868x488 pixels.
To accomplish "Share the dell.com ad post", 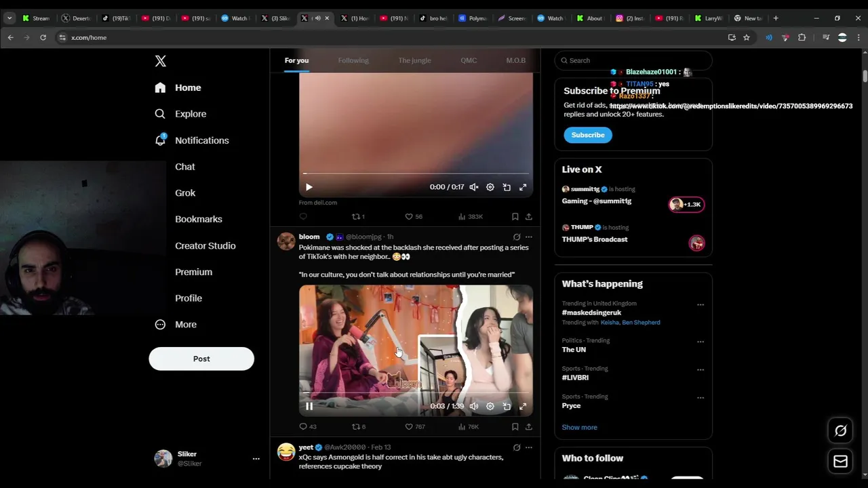I will (x=529, y=217).
